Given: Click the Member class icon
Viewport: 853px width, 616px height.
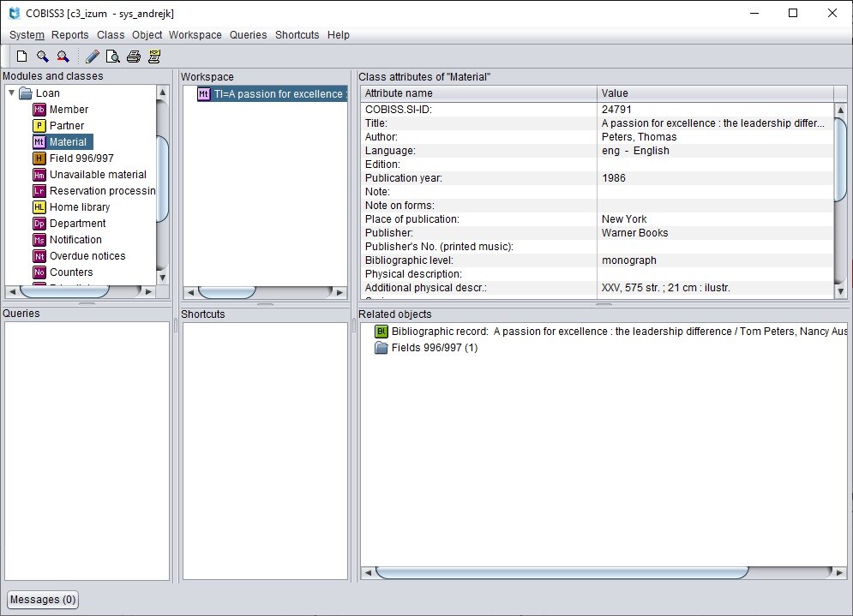Looking at the screenshot, I should (39, 110).
